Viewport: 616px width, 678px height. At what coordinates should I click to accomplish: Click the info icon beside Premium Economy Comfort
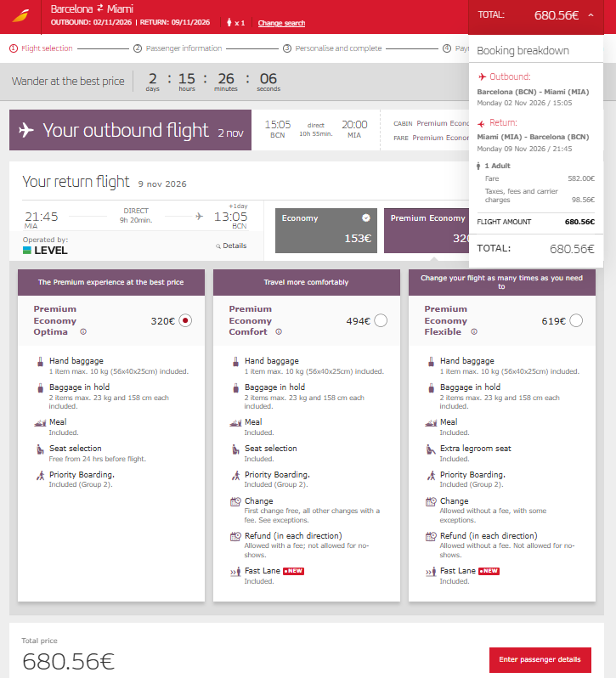[279, 331]
